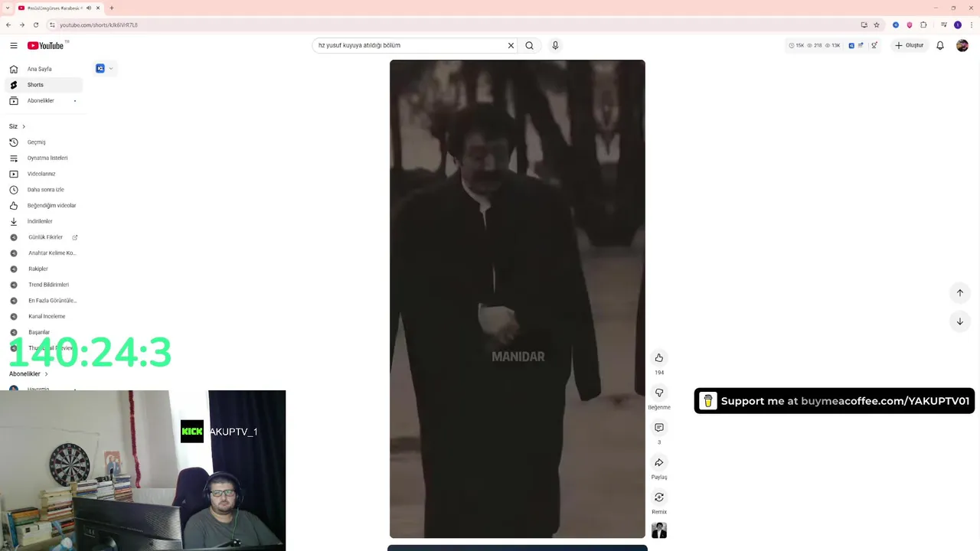Open Chrome extensions puzzle menu
980x551 pixels.
(923, 24)
